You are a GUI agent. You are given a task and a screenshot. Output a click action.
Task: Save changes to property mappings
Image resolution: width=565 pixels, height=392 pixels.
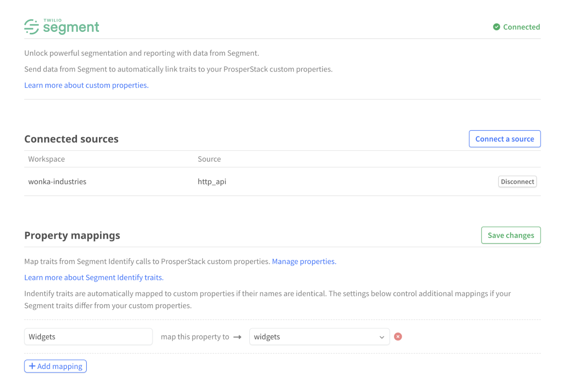click(511, 235)
